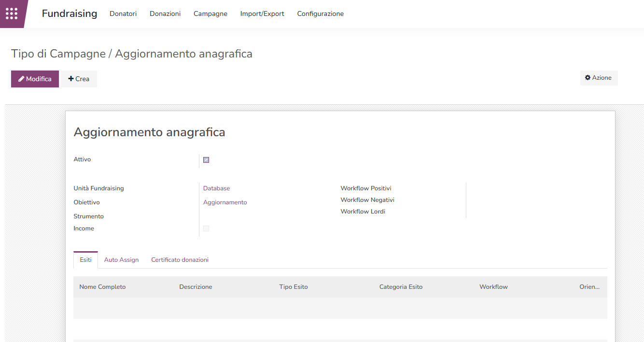Click the truncated Orien... column header
This screenshot has width=644, height=342.
(589, 287)
